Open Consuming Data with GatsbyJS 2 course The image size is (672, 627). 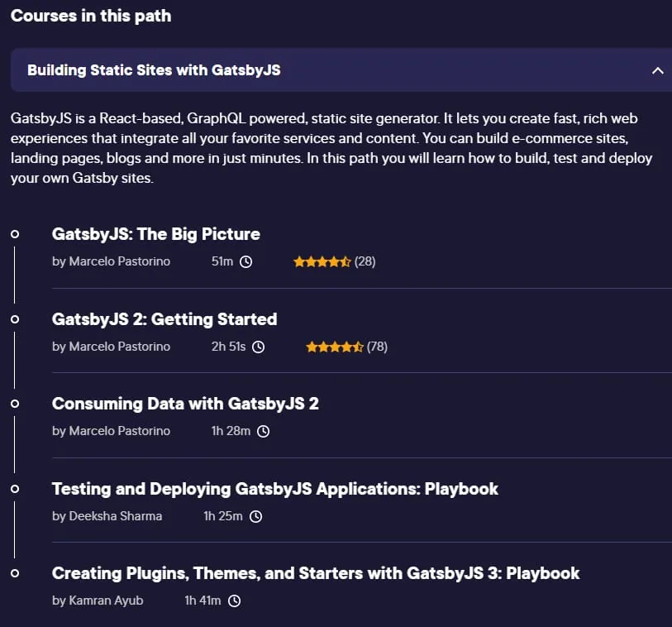point(186,404)
